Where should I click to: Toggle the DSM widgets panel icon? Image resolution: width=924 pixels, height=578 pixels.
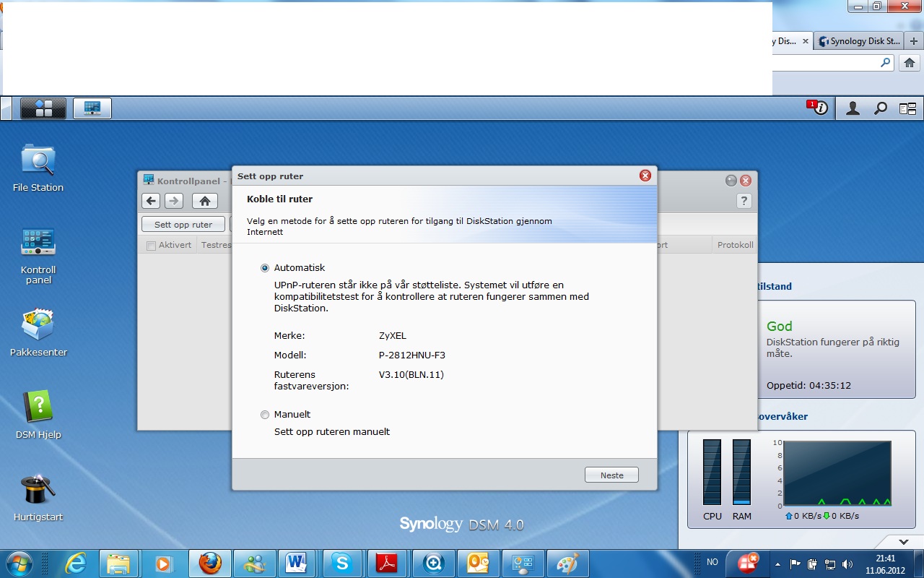907,108
